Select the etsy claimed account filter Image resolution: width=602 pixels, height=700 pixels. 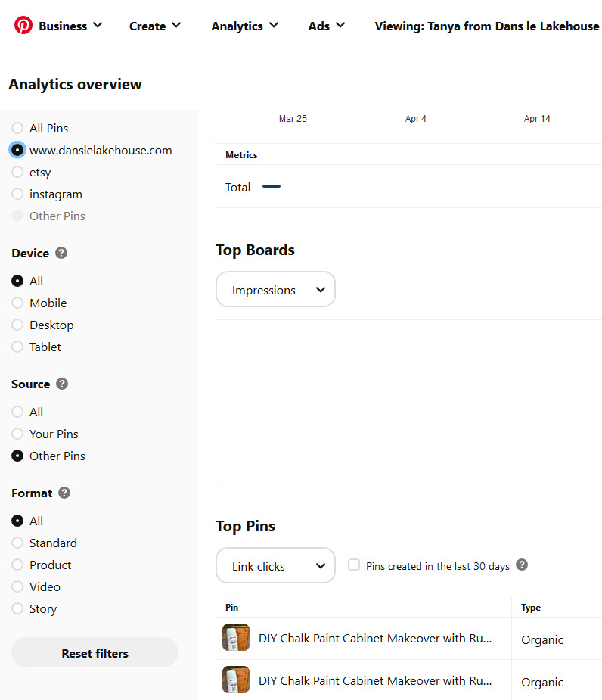pos(17,172)
